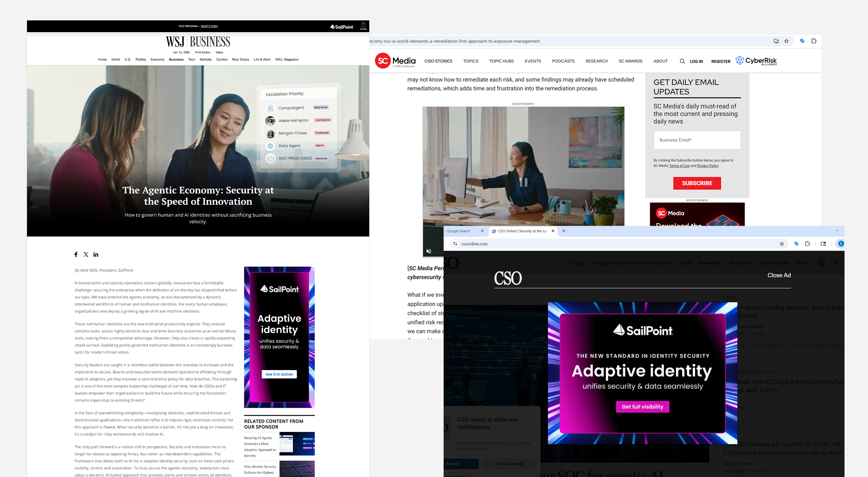Open Privacy Policy link on SC Media
The width and height of the screenshot is (868, 477).
click(x=708, y=166)
